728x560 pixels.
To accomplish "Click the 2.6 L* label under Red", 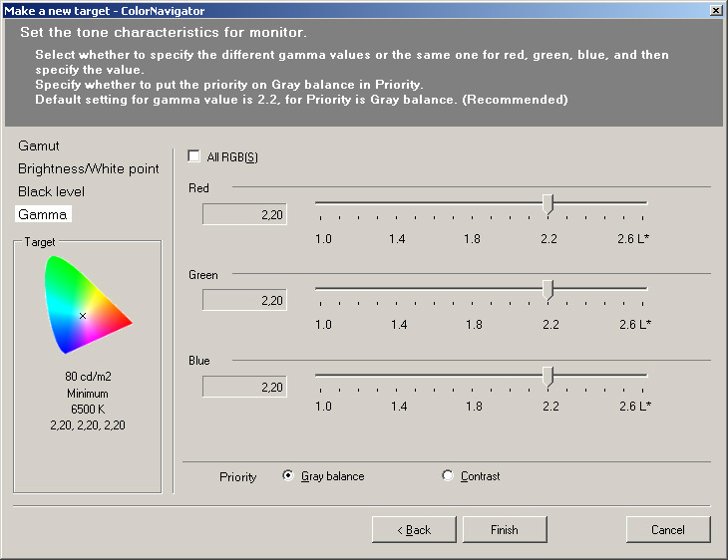I will [633, 239].
